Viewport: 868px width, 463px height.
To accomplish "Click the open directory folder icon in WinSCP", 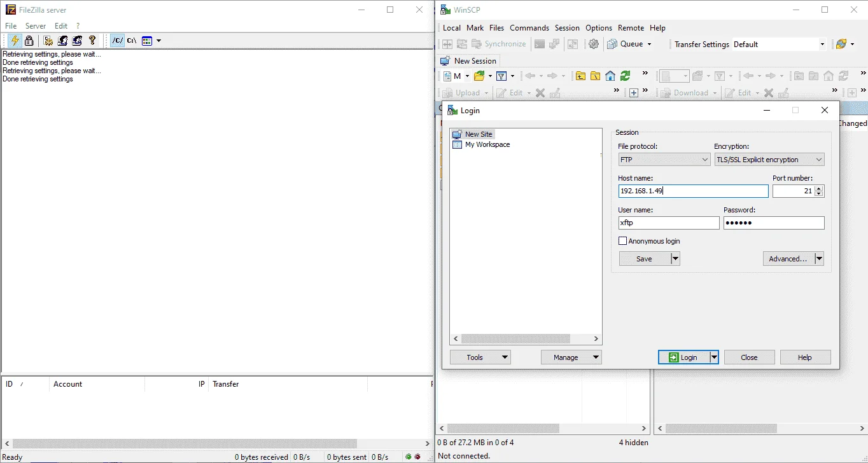I will pos(480,76).
